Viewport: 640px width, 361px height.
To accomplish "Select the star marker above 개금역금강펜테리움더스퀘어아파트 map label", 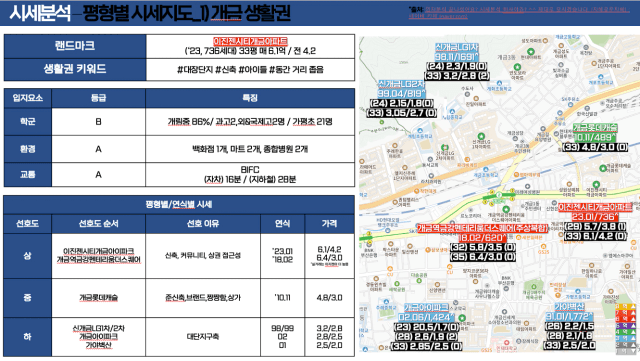I will pos(506,209).
